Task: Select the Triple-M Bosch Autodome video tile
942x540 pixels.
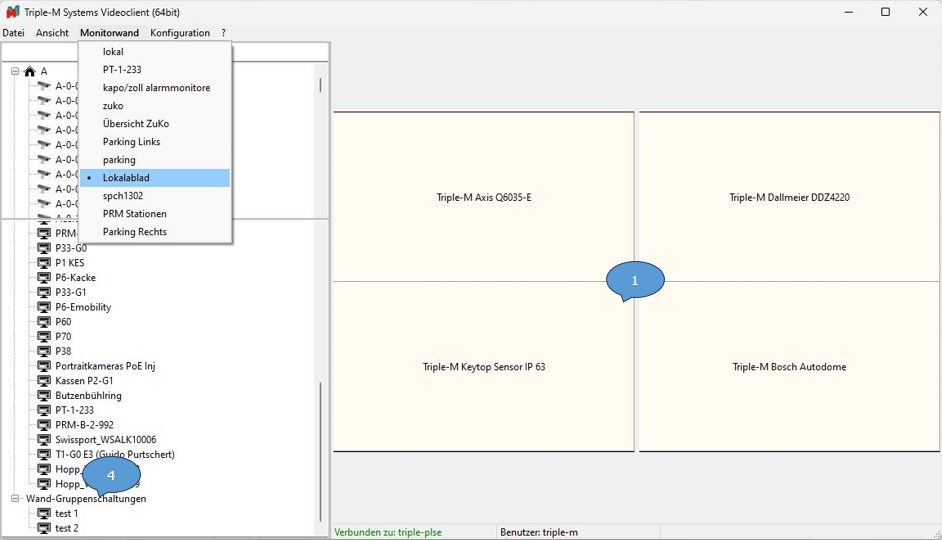Action: (x=789, y=367)
